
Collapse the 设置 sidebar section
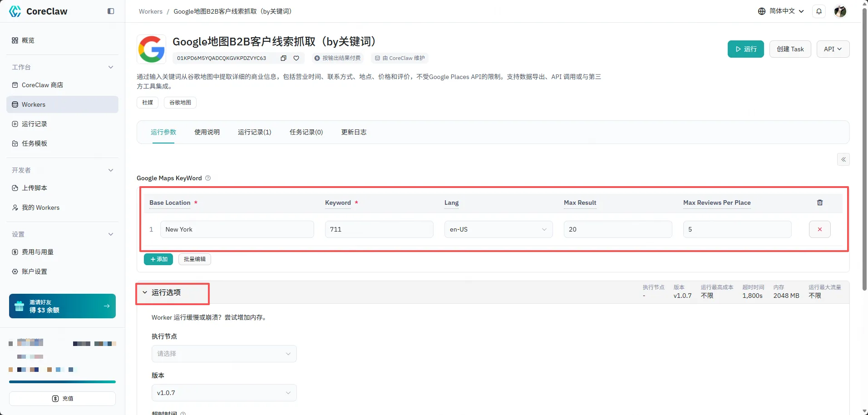pos(111,234)
